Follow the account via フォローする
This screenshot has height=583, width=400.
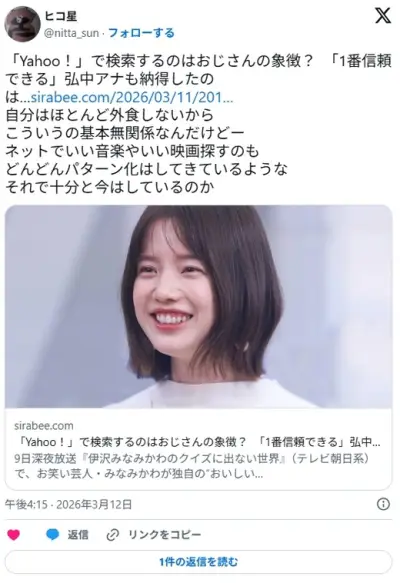pyautogui.click(x=141, y=33)
